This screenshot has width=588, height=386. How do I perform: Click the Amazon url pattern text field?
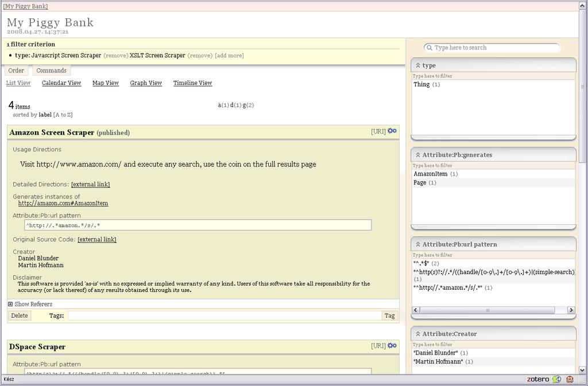[198, 225]
